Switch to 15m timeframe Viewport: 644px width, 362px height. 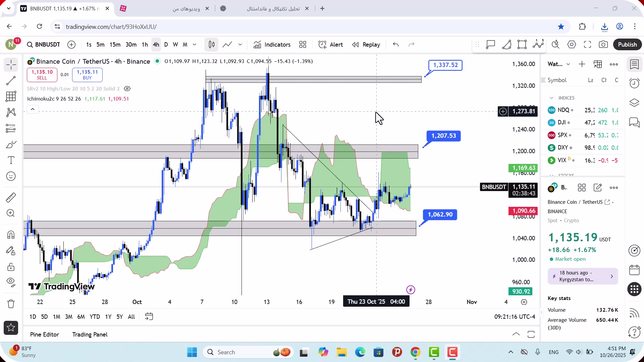[x=115, y=45]
